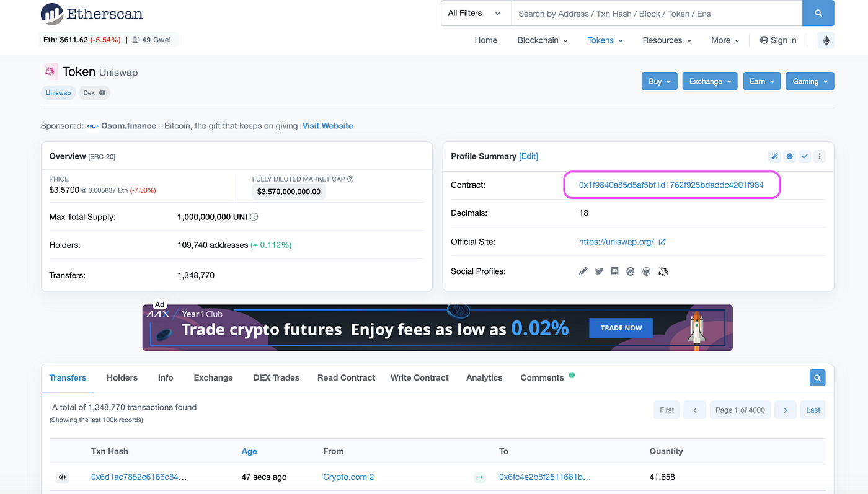Click the Uniswap token unicorn logo

click(50, 71)
